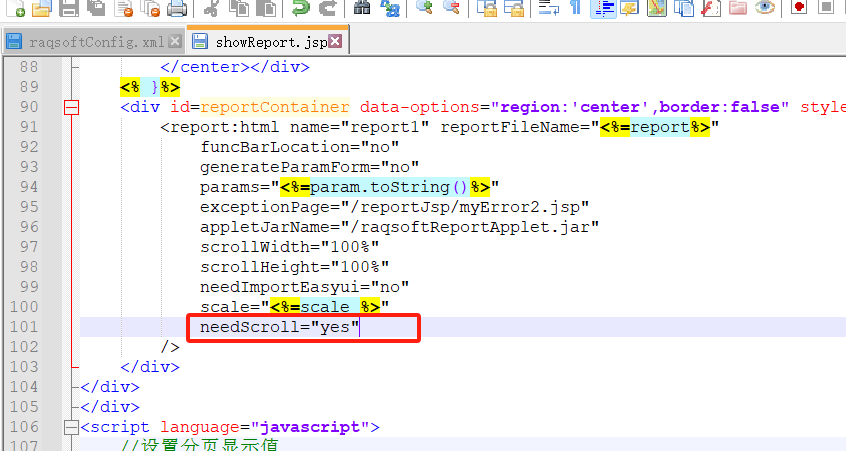
Task: Click the funcBarLocation="no" attribute
Action: (299, 147)
